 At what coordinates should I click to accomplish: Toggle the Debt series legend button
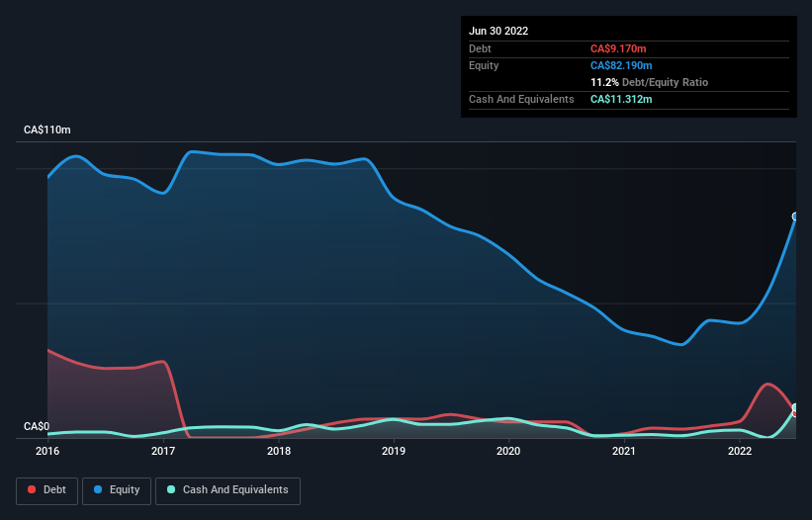point(47,490)
